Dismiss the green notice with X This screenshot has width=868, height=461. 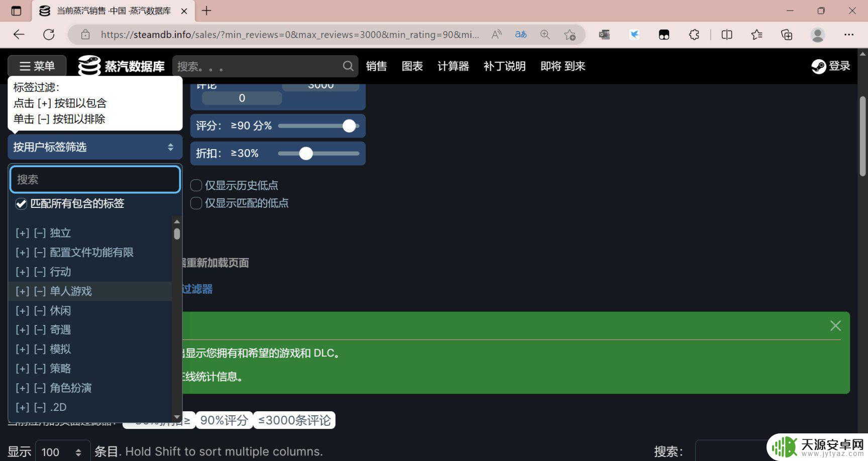[835, 326]
